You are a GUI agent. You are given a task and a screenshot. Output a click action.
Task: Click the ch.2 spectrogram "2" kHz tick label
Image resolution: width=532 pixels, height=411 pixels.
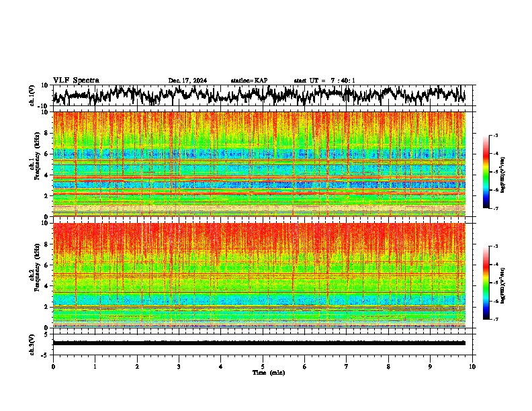46,307
